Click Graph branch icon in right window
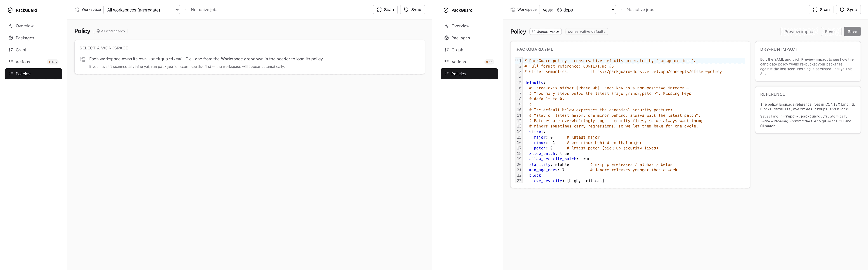This screenshot has height=270, width=868. coord(446,50)
